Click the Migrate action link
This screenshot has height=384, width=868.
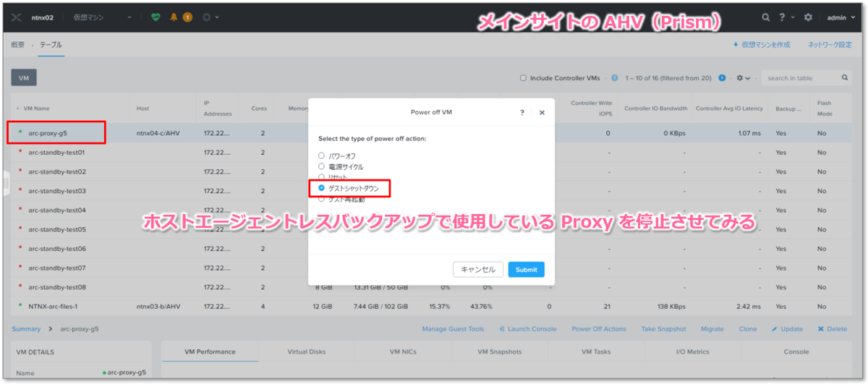(x=712, y=329)
